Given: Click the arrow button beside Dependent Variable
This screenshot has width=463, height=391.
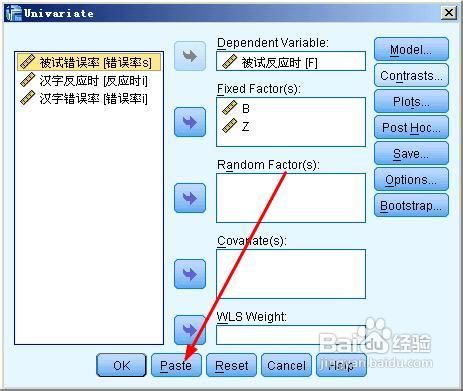Looking at the screenshot, I should (x=190, y=56).
